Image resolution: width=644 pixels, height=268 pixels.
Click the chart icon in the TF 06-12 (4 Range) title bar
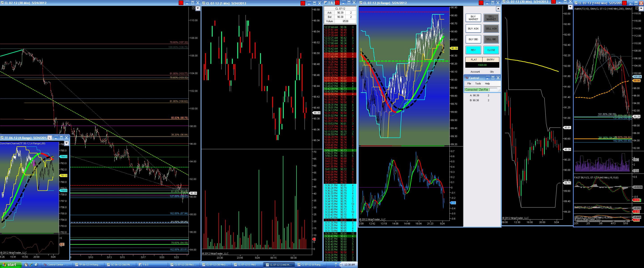2,138
